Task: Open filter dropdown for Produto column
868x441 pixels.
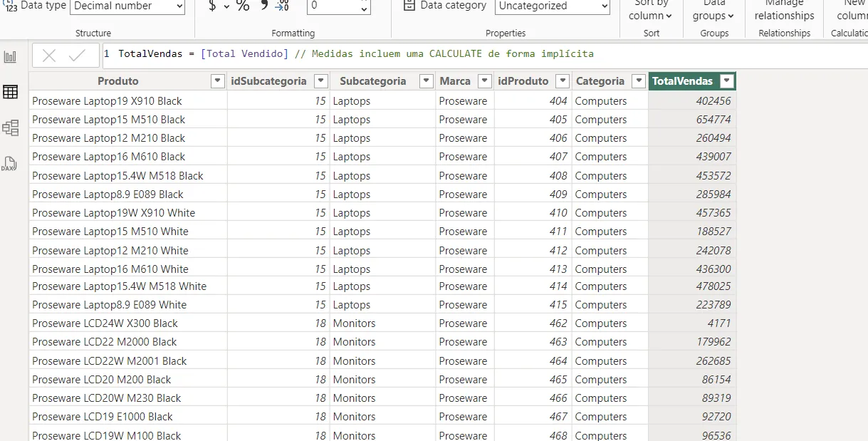Action: point(218,81)
